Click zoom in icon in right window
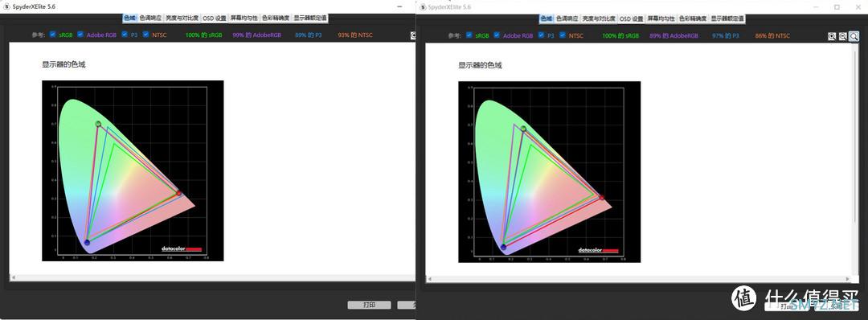 [x=832, y=36]
